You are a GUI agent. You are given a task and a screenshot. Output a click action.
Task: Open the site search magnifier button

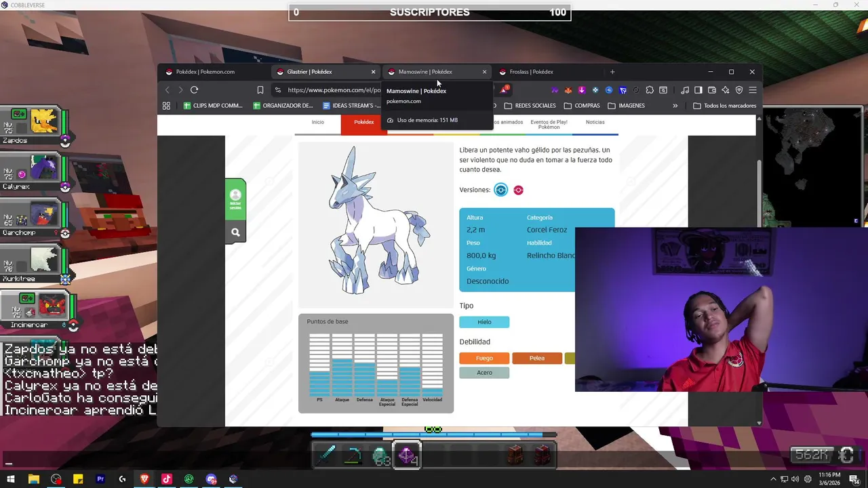pyautogui.click(x=235, y=232)
